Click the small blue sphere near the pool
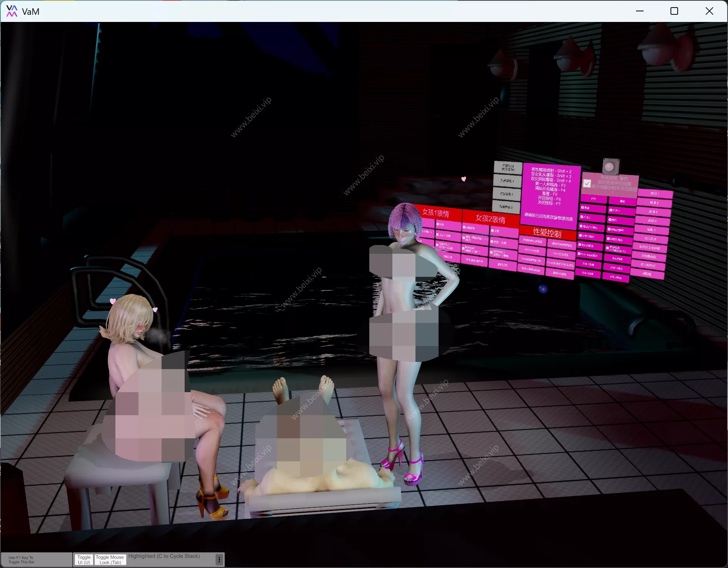The image size is (728, 568). click(x=543, y=289)
